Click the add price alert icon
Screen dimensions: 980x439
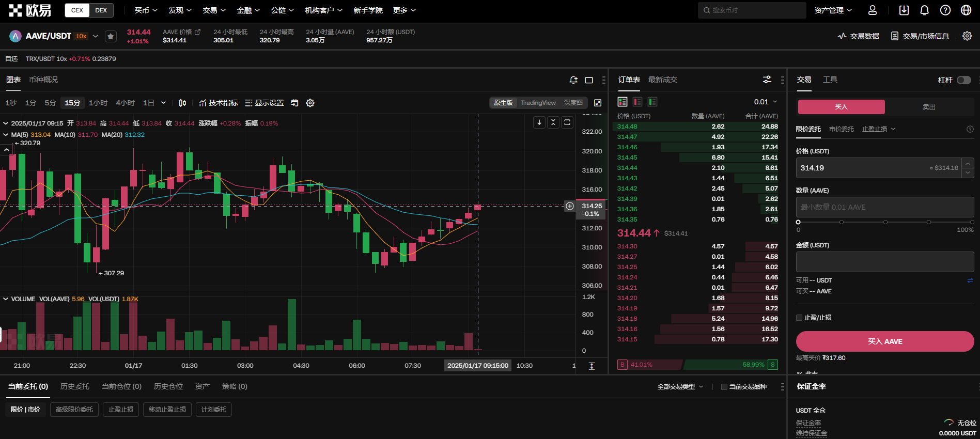(x=573, y=80)
